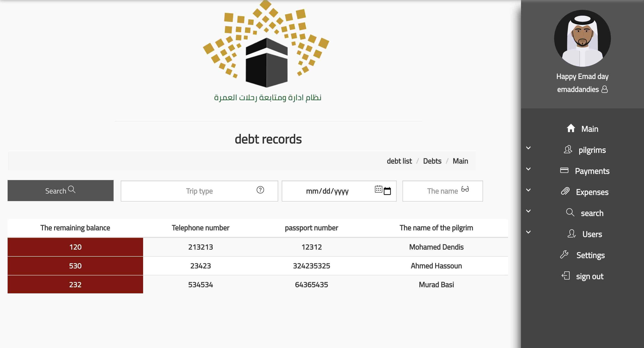
Task: Open the Users menu item
Action: click(x=592, y=234)
